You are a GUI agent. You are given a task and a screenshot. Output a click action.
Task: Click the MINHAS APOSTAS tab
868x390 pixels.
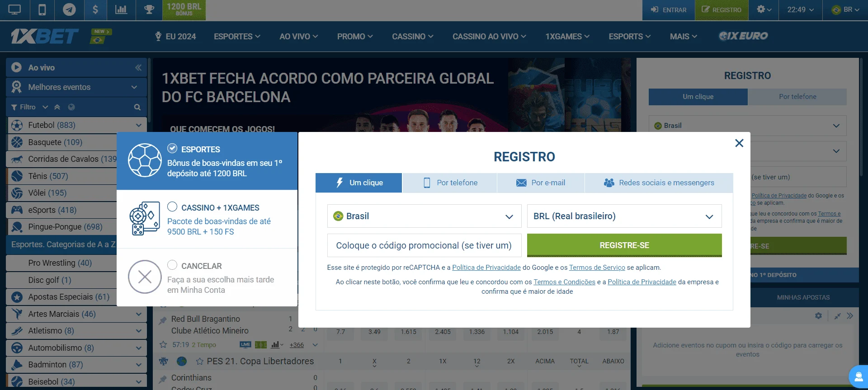[803, 297]
